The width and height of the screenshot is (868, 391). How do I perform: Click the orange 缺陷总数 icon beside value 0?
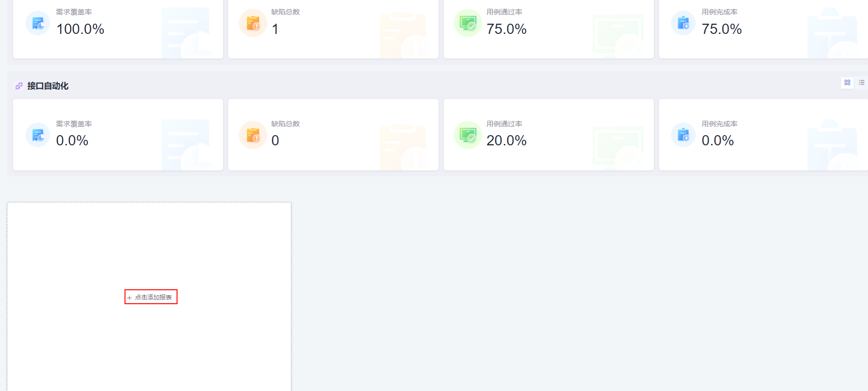pyautogui.click(x=253, y=135)
